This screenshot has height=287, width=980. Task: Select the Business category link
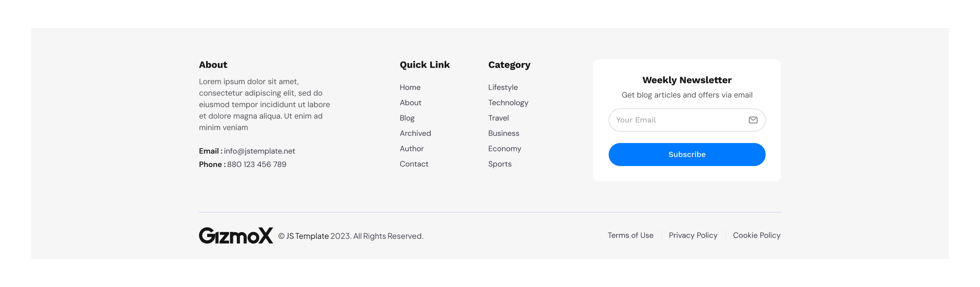pos(503,133)
